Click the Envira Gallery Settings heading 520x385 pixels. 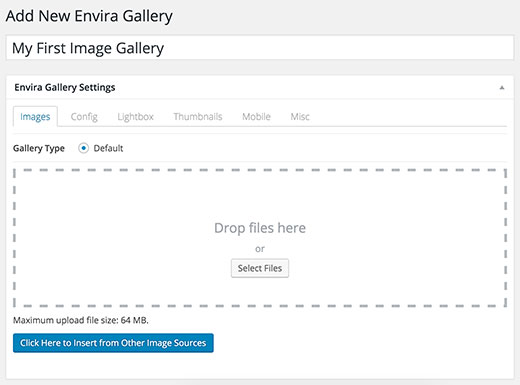click(x=65, y=87)
